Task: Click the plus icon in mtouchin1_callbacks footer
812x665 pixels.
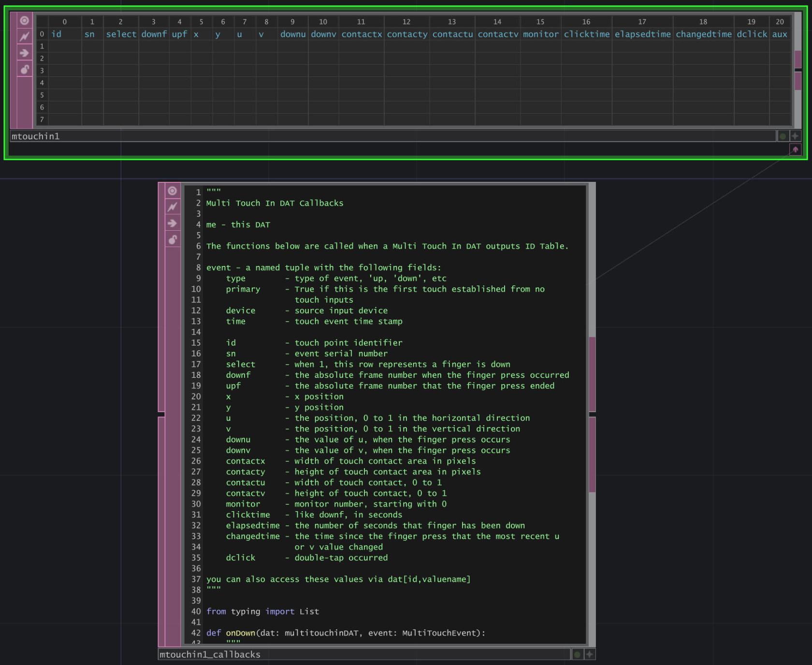Action: coord(590,654)
